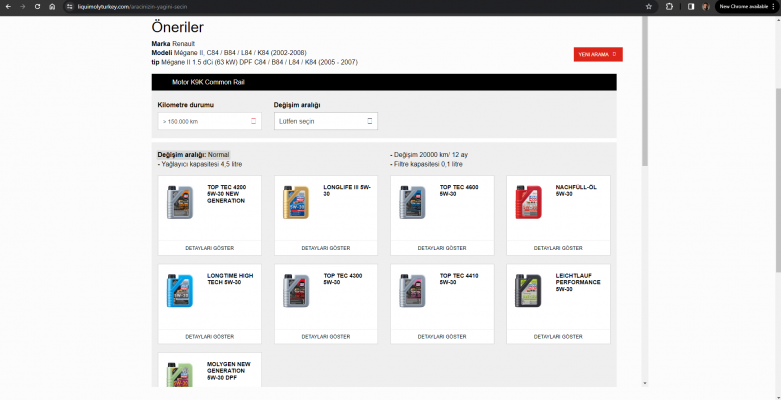Open the browser side panel
The width and height of the screenshot is (781, 400).
click(691, 7)
